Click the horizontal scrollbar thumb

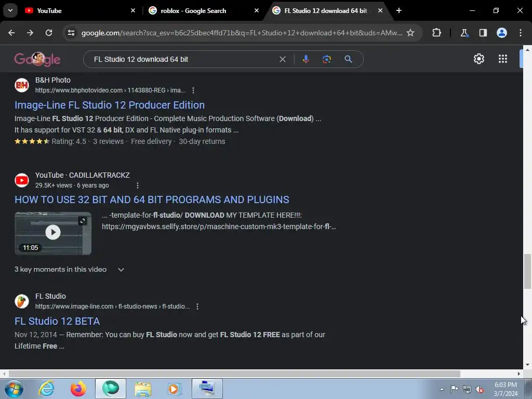pos(234,374)
